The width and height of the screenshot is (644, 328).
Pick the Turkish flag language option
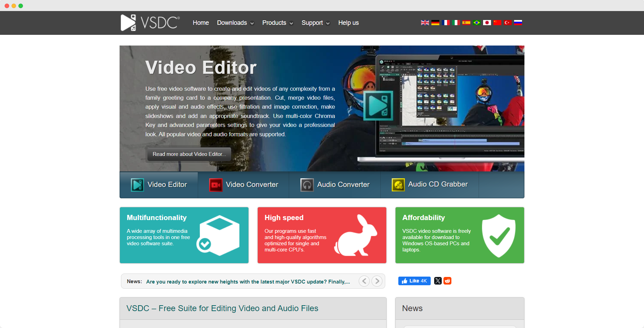click(x=508, y=23)
